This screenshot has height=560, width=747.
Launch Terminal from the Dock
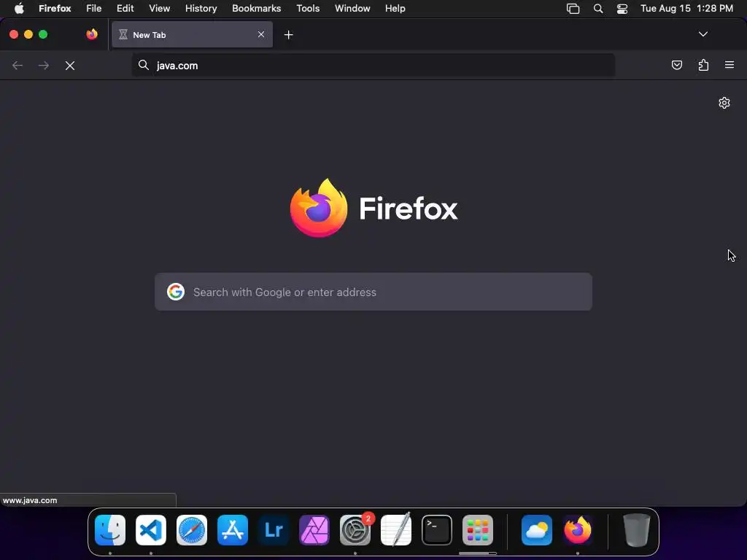437,530
